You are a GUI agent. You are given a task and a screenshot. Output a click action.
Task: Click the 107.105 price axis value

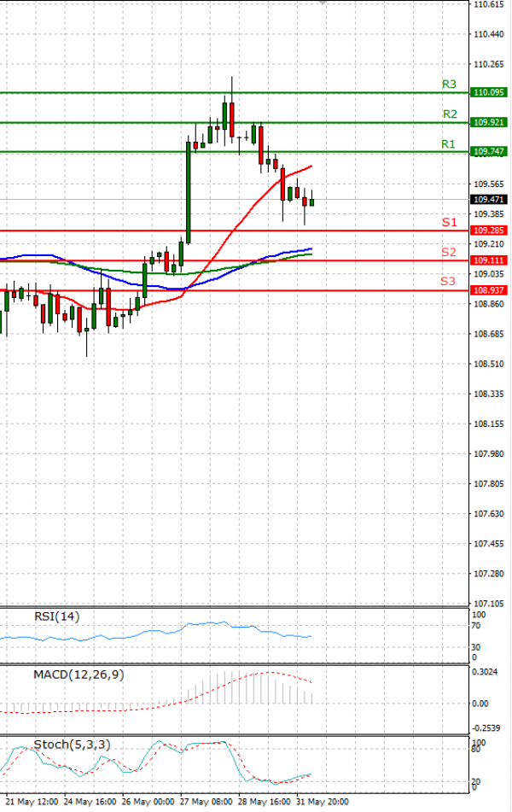coord(489,604)
